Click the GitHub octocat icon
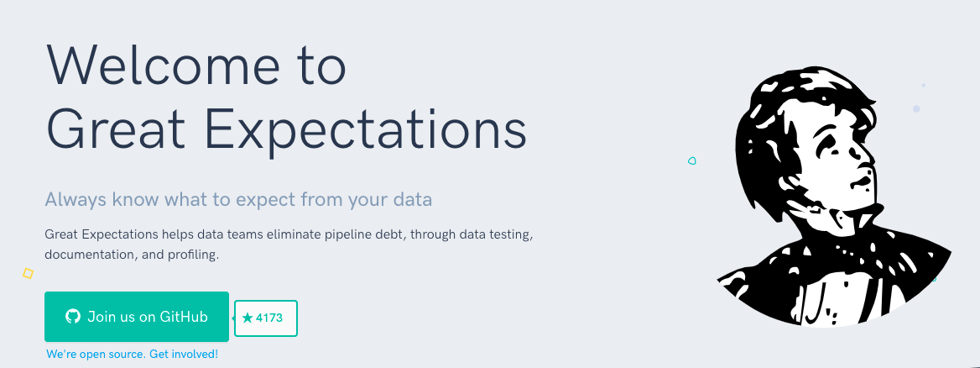The width and height of the screenshot is (980, 368). tap(73, 317)
